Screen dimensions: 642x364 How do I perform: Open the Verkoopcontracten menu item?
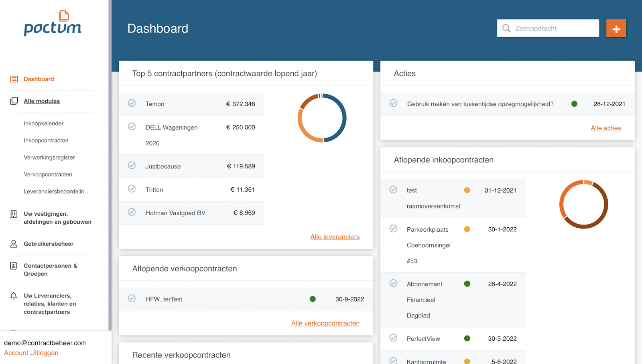(48, 174)
